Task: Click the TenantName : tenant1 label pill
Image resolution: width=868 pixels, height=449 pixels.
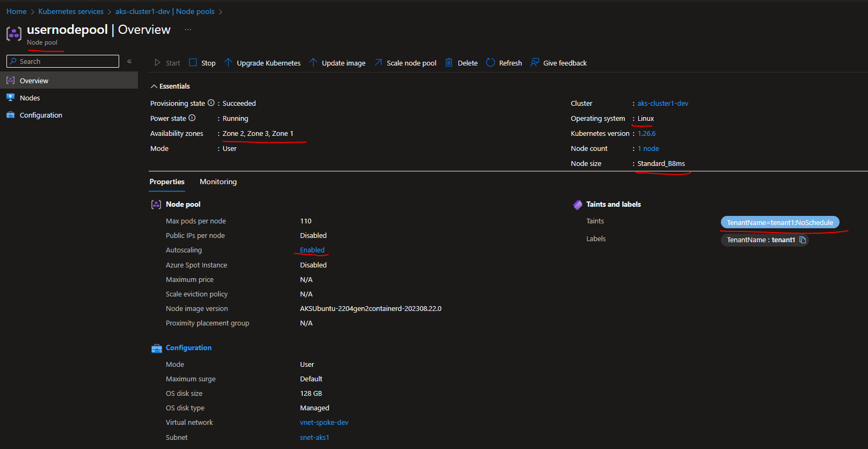Action: [x=765, y=240]
